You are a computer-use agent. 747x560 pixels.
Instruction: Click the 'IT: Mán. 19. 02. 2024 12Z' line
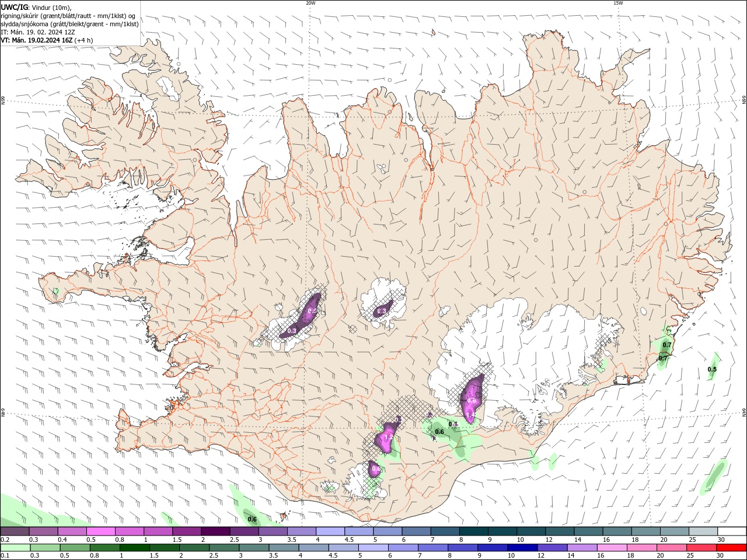(39, 32)
